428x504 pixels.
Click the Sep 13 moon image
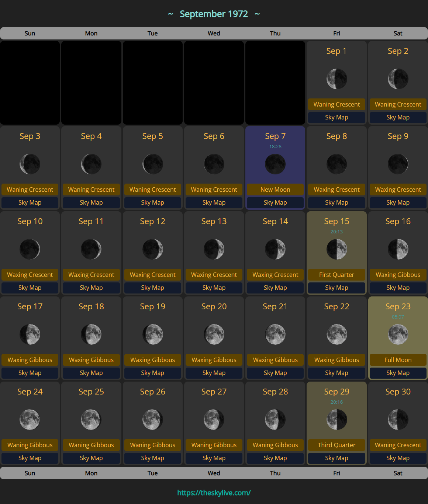[214, 249]
